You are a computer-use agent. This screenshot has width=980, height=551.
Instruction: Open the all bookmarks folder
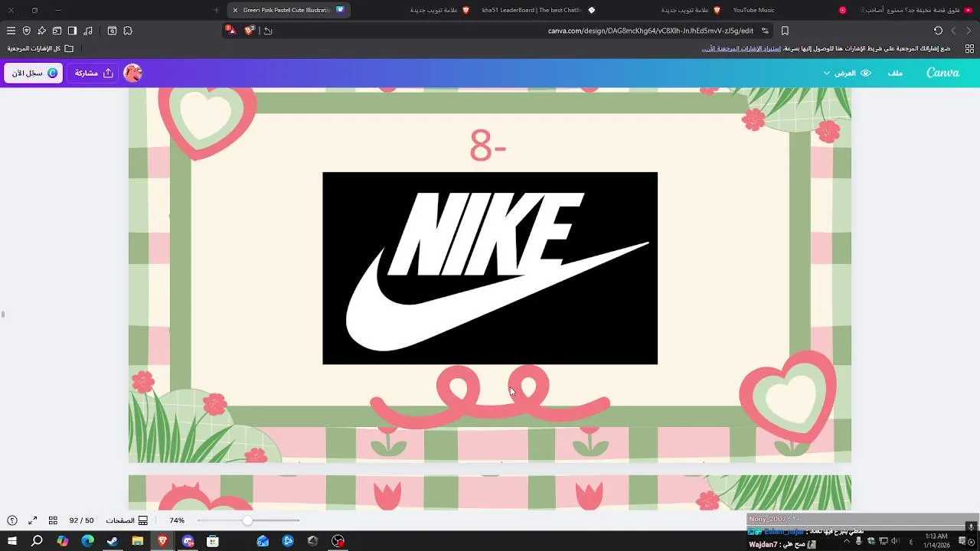tap(41, 48)
